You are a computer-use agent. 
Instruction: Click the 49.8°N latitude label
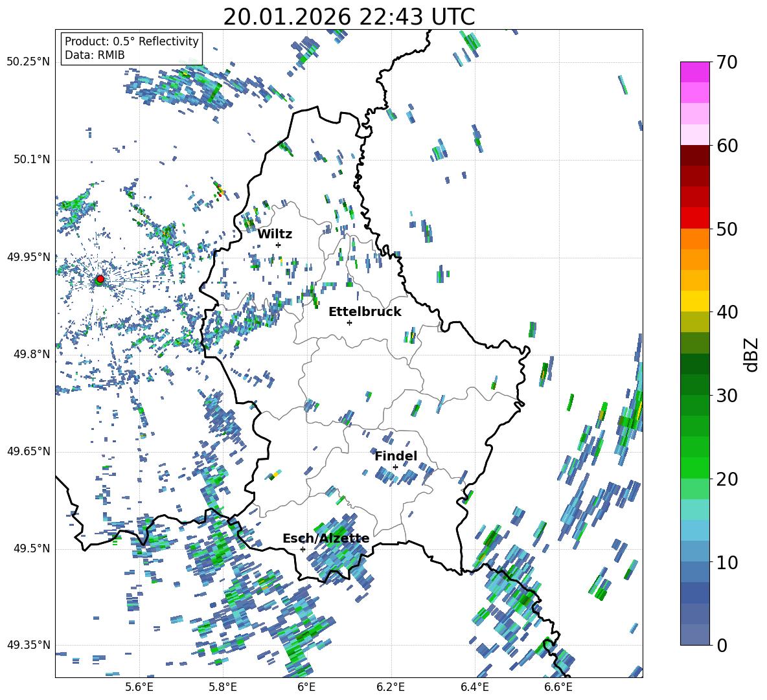31,354
